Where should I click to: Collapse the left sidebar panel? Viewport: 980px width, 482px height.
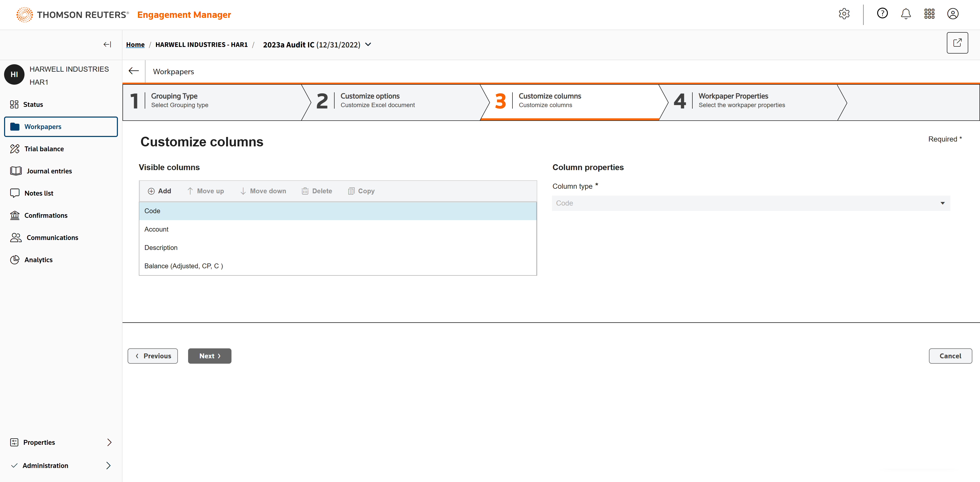(107, 44)
